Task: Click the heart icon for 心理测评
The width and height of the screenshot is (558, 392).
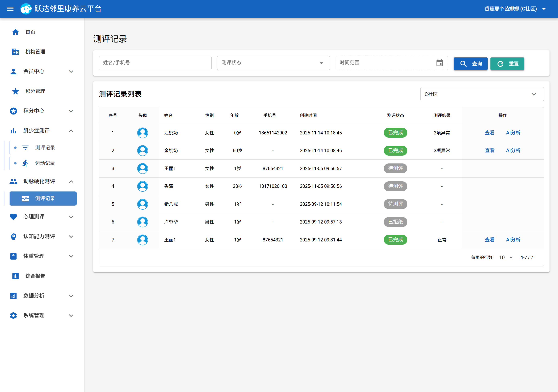Action: [13, 217]
